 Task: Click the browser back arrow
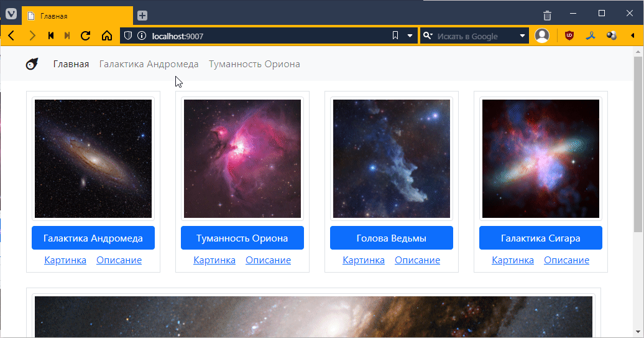click(11, 36)
